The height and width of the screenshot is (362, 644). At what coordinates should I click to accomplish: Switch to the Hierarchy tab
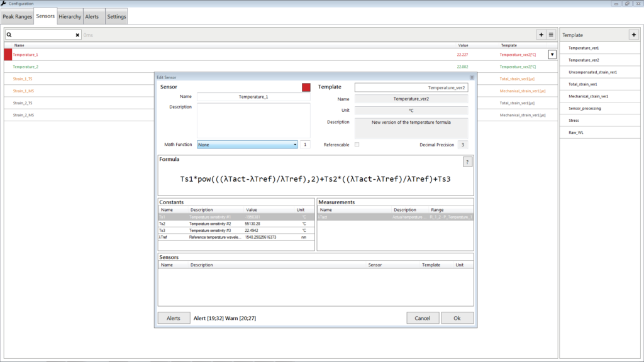pyautogui.click(x=70, y=16)
